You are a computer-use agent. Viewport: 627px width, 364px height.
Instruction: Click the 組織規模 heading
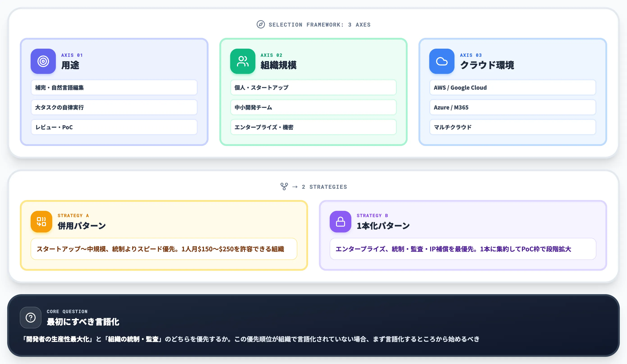pos(278,65)
